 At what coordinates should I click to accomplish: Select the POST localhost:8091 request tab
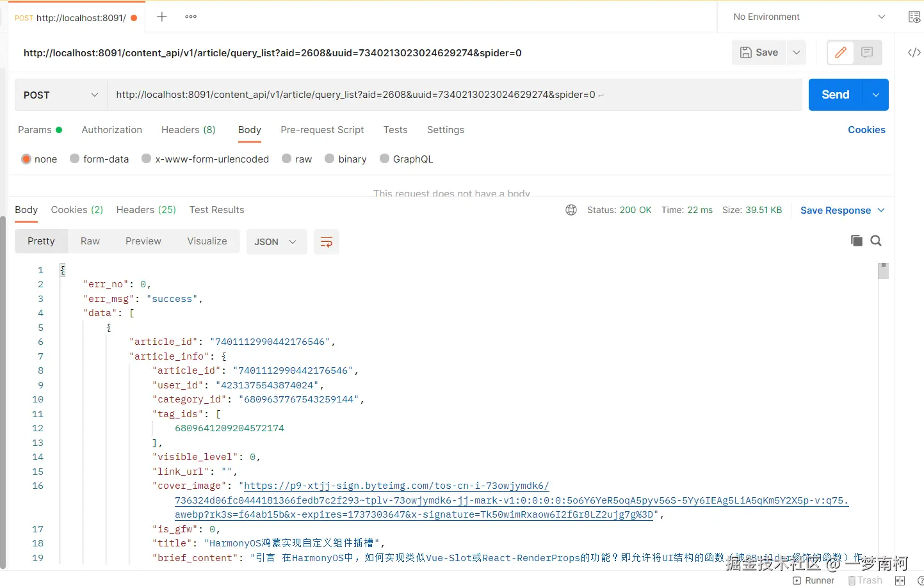[x=76, y=17]
